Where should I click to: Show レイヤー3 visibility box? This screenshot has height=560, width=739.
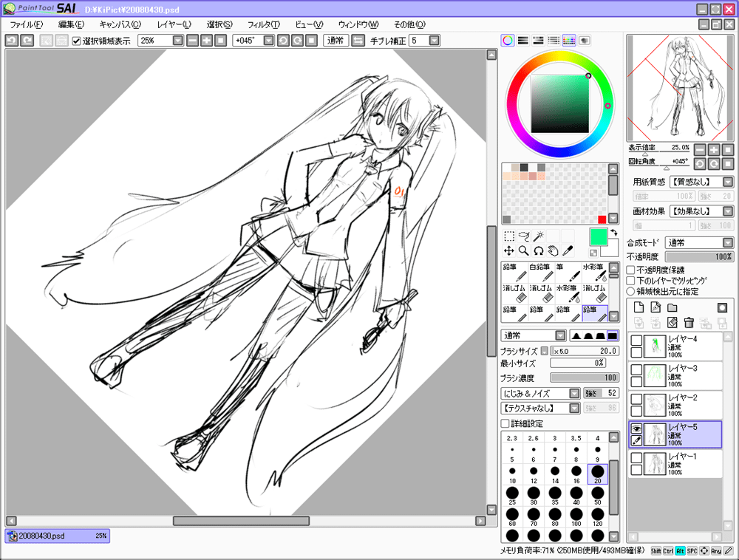[x=636, y=369]
